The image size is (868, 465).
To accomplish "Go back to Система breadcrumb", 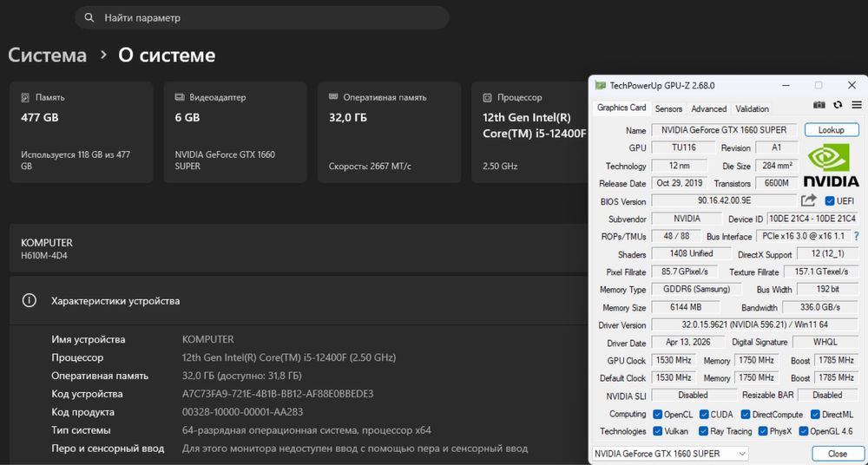I will (47, 56).
